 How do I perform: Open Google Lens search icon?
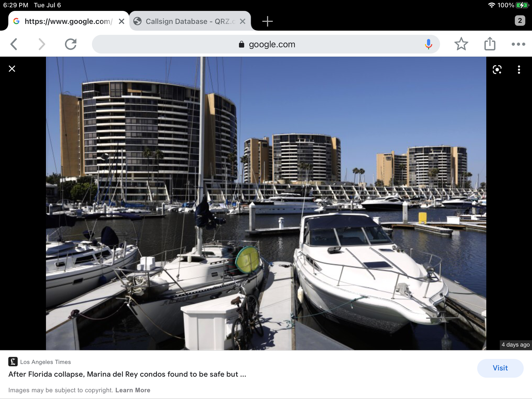point(497,70)
